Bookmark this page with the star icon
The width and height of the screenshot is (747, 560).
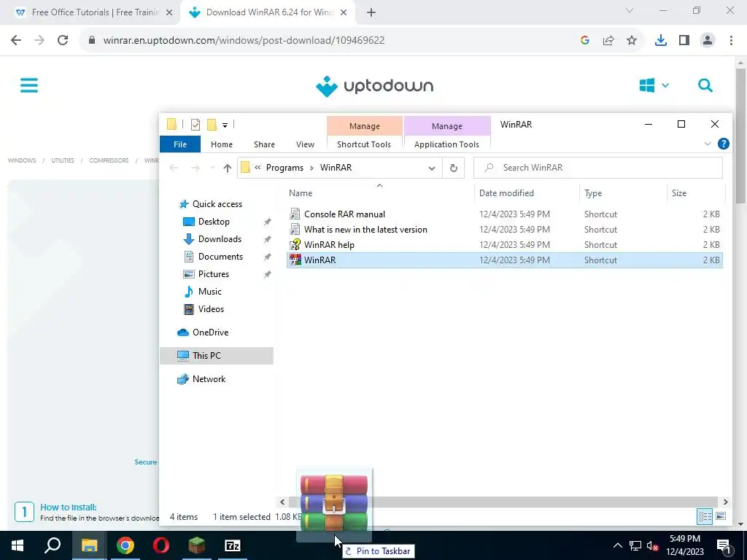(632, 41)
